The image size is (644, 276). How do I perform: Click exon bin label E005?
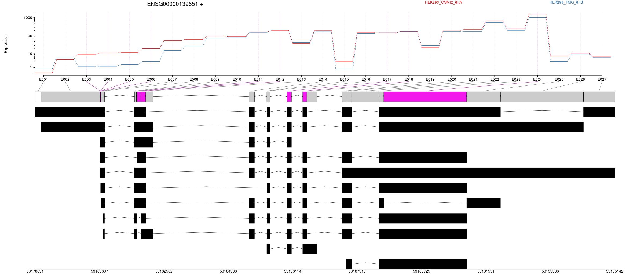pos(129,79)
